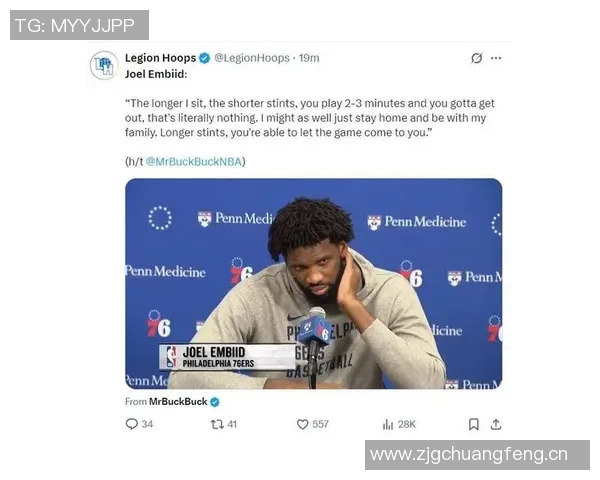Open the @LegionHoops handle link
Screen dimensions: 600x480
[x=252, y=58]
